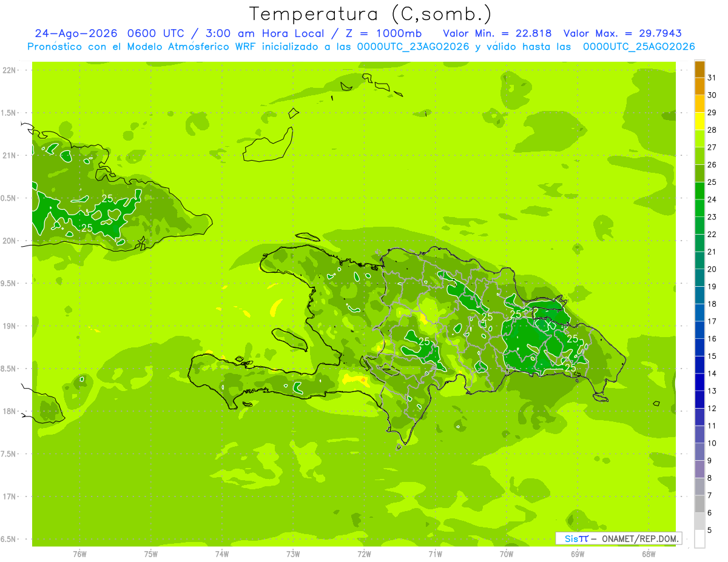
Task: Click the colorbar label '23'
Action: (712, 217)
